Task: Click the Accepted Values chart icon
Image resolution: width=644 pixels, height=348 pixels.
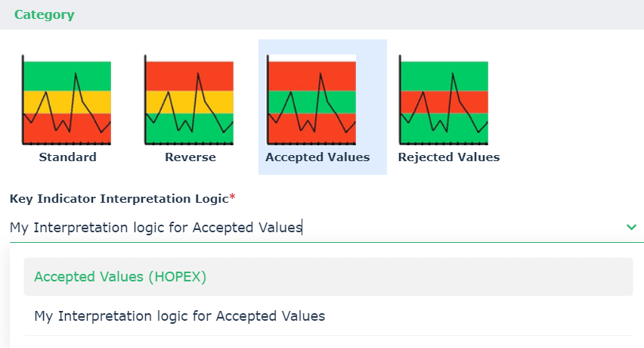Action: click(x=311, y=100)
